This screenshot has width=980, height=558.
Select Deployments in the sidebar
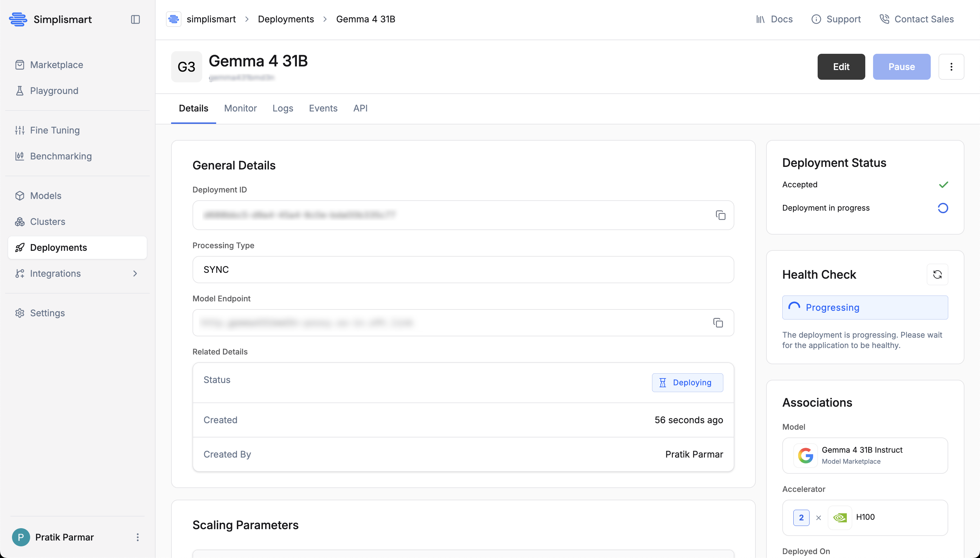pyautogui.click(x=77, y=248)
